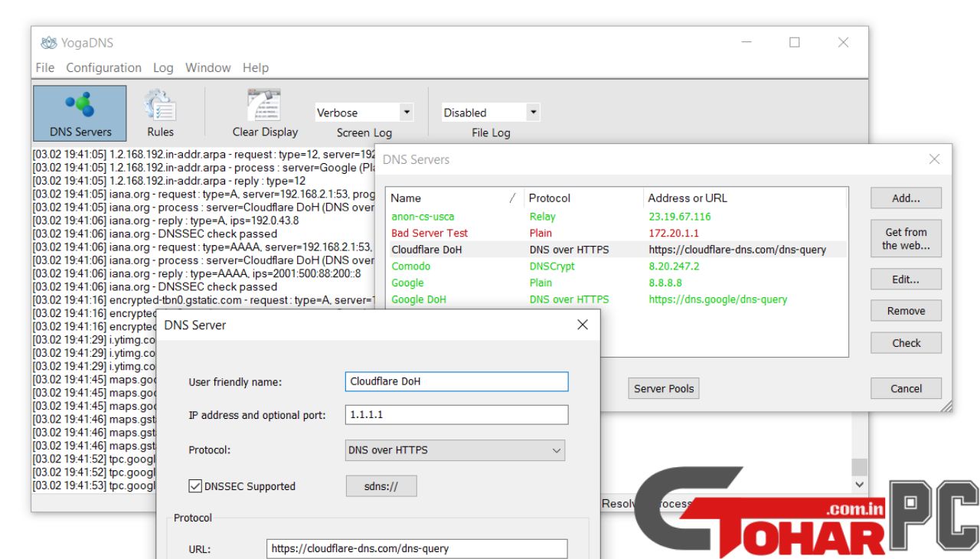Click the log scrollbar down arrow
The image size is (980, 559).
pos(859,484)
